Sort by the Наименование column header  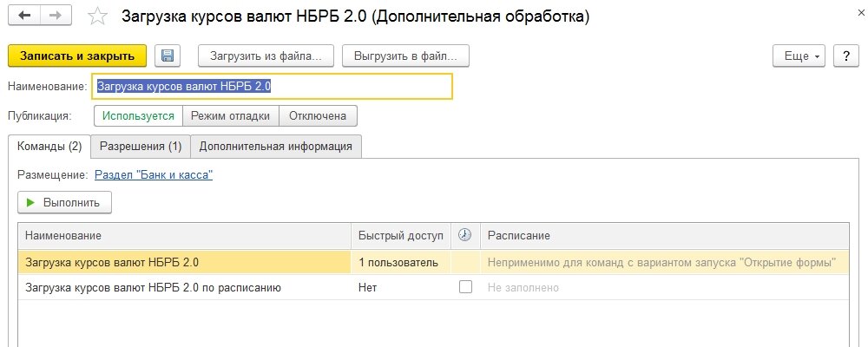pyautogui.click(x=185, y=235)
